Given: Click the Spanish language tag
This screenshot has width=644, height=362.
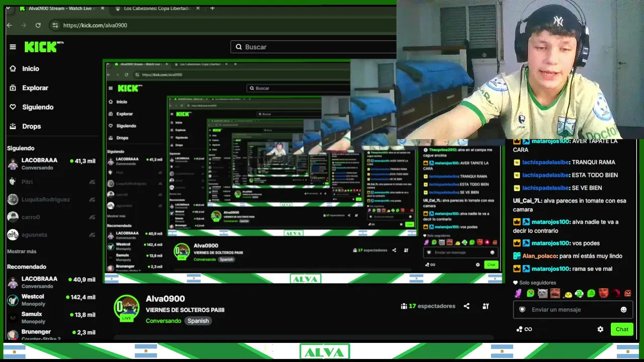Looking at the screenshot, I should click(x=198, y=321).
